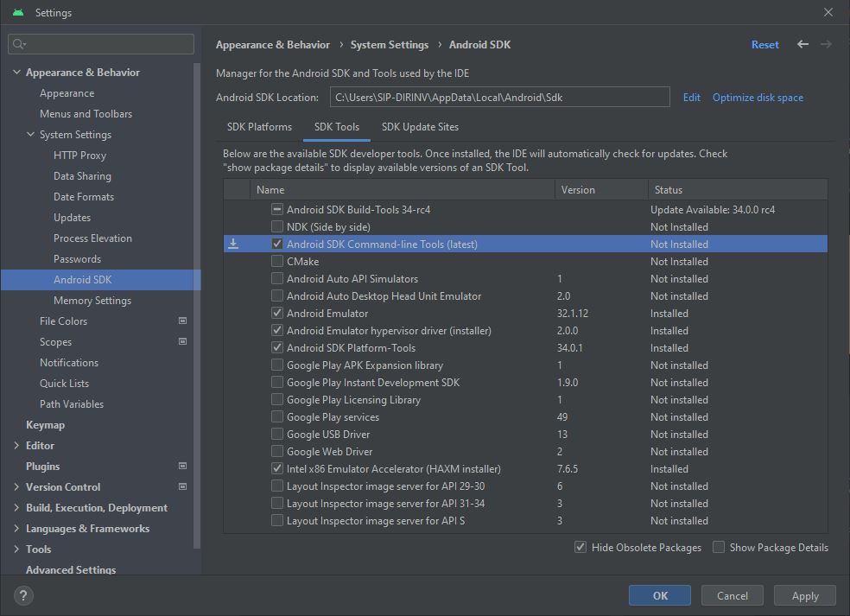Viewport: 850px width, 616px height.
Task: Click the back navigation arrow
Action: pos(802,44)
